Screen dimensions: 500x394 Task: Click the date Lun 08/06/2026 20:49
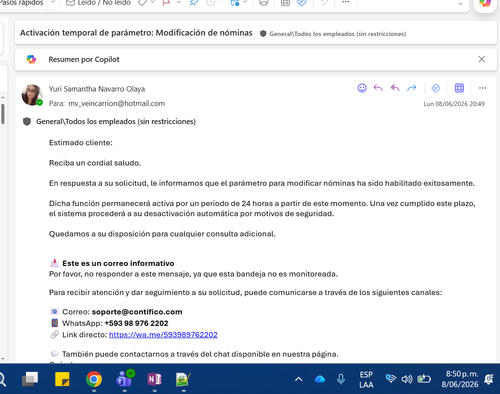tap(454, 104)
